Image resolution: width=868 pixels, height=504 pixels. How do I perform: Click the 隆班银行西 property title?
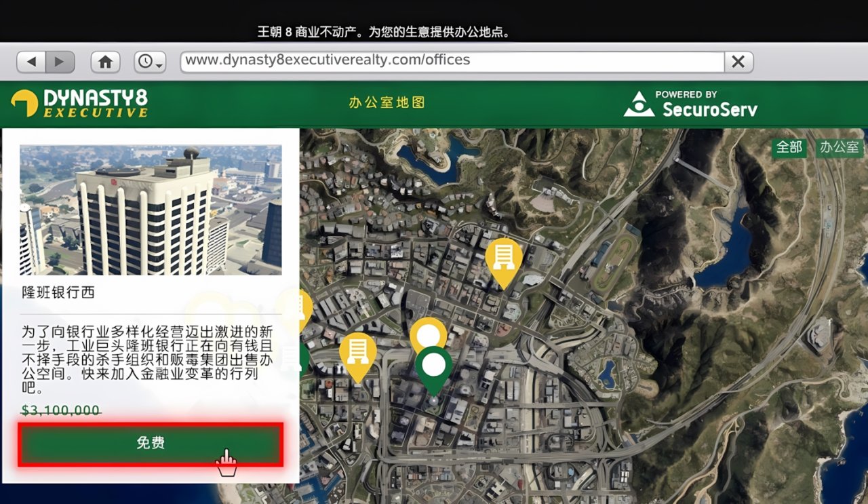click(x=58, y=293)
